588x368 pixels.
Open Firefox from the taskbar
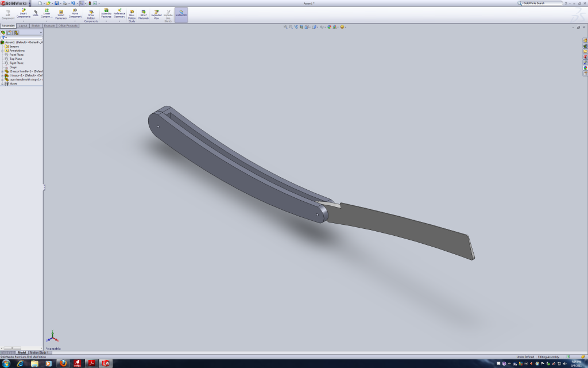[x=63, y=363]
